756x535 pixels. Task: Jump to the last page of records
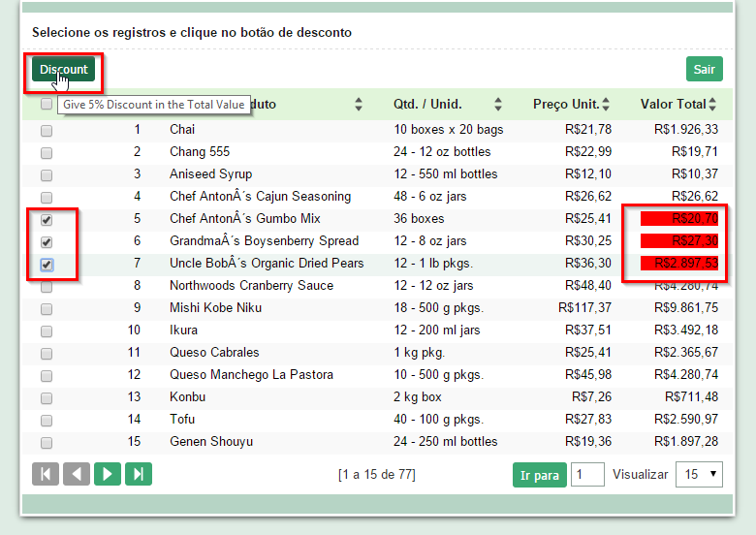point(139,474)
